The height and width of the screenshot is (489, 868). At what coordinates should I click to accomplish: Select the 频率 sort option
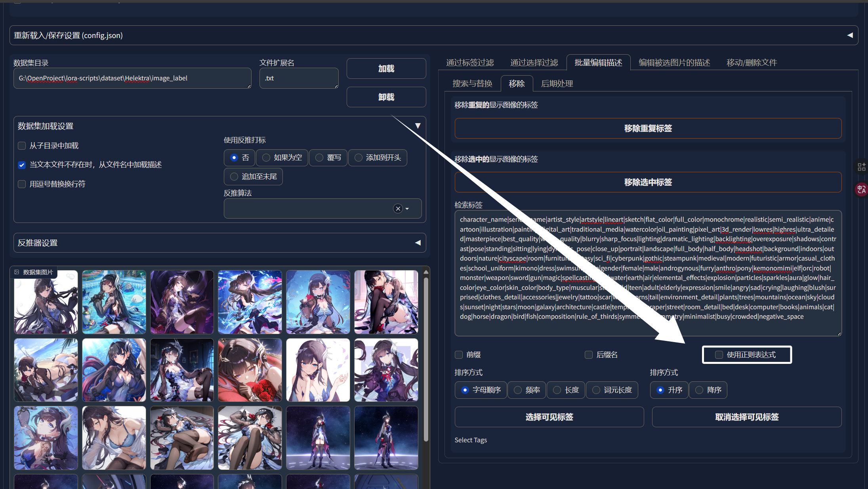tap(527, 390)
